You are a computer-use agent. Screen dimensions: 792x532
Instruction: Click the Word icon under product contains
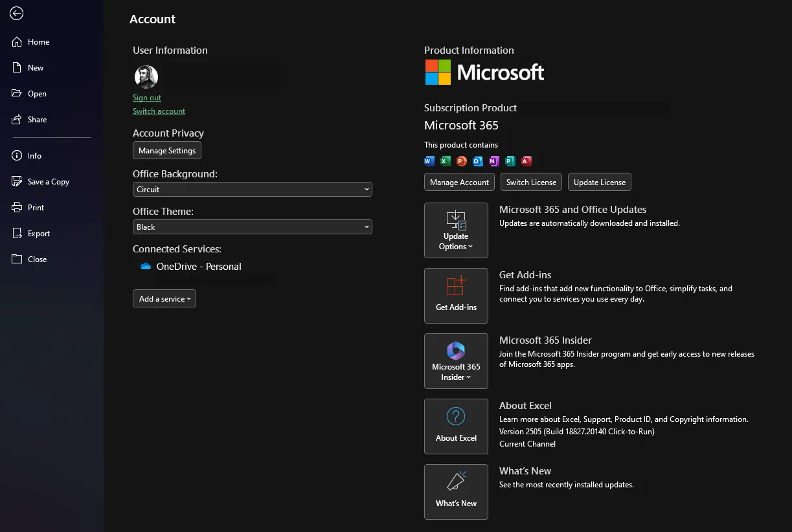pyautogui.click(x=429, y=161)
